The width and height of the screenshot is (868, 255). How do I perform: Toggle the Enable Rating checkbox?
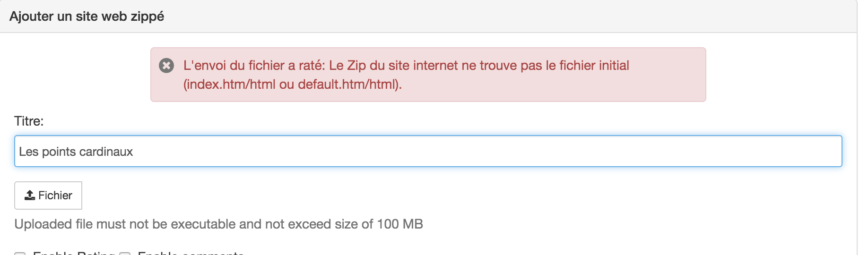tap(20, 254)
